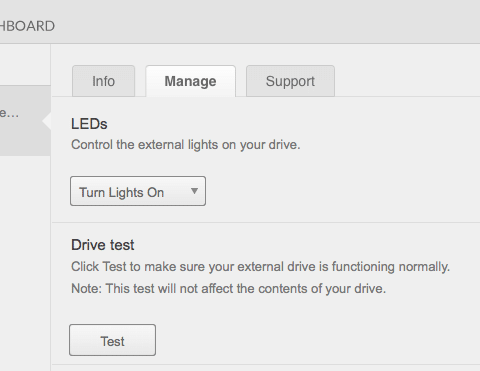Select the Manage tab

[190, 81]
